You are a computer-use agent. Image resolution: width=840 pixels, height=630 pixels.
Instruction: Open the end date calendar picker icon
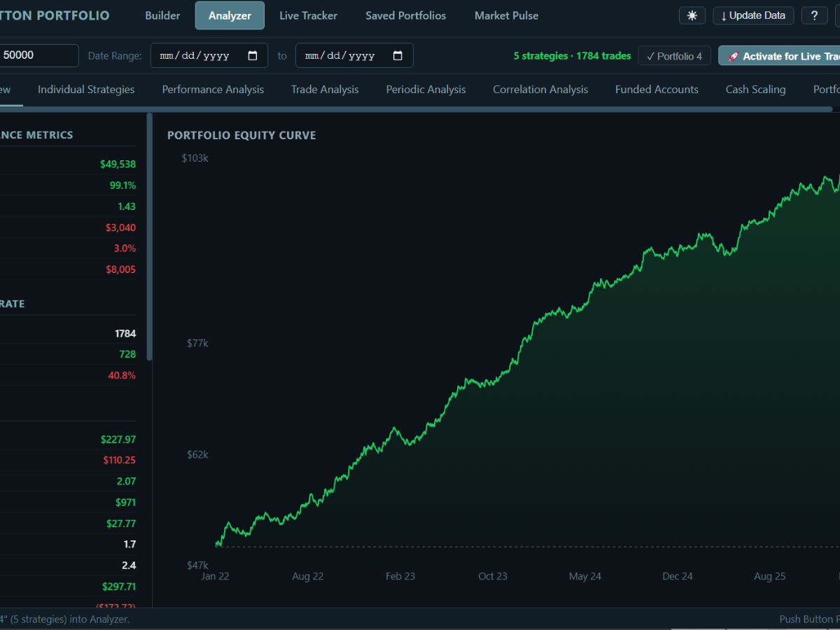tap(398, 55)
